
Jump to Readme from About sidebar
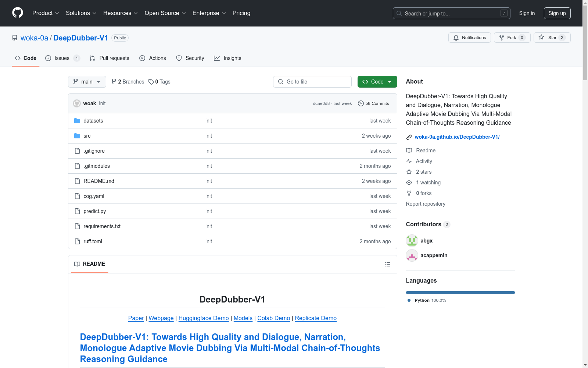[421, 151]
